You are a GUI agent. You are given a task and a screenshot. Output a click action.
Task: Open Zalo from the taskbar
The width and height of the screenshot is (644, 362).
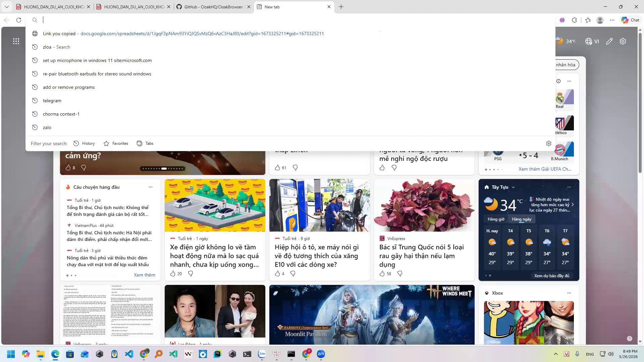[262, 354]
